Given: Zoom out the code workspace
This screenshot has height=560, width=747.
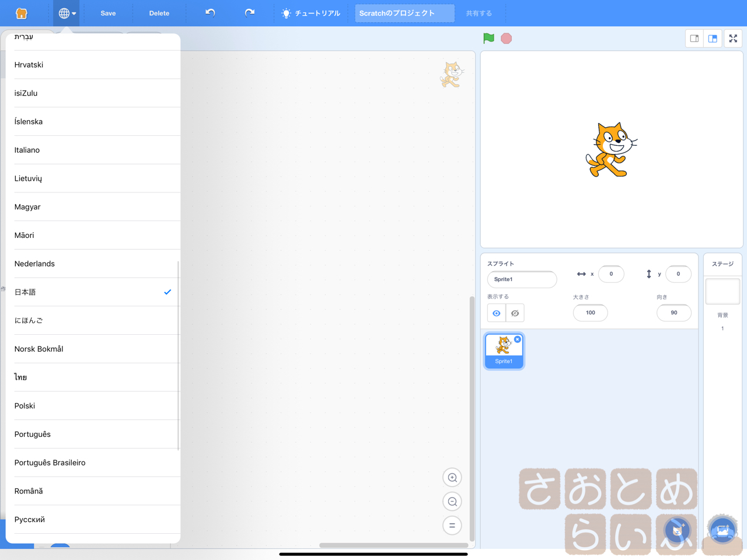Looking at the screenshot, I should [x=452, y=502].
